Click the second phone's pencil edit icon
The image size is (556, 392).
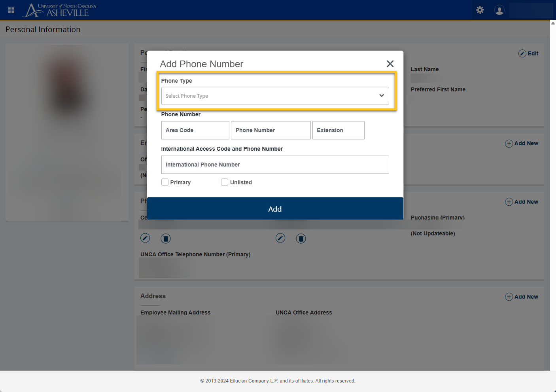[x=280, y=238]
